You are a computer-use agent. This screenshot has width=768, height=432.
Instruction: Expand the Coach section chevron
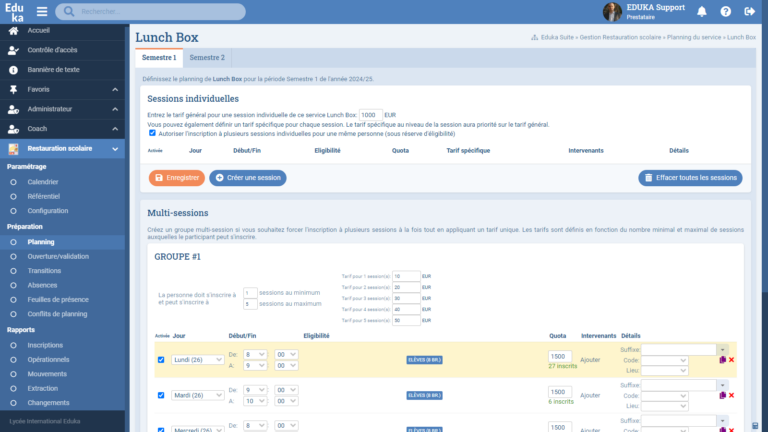click(x=115, y=129)
